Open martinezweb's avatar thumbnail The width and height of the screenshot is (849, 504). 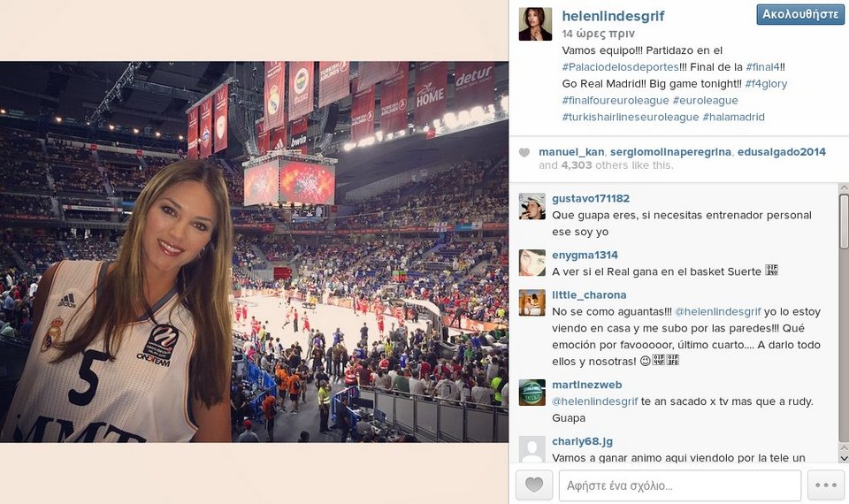(x=532, y=393)
